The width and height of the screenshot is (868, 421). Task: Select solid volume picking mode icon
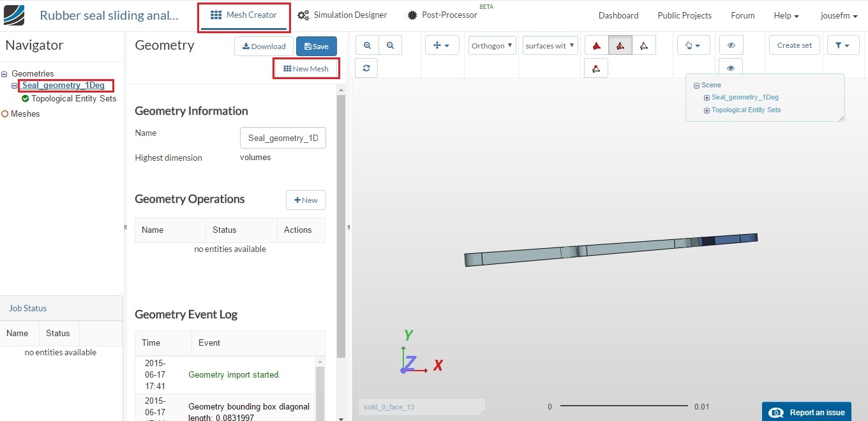point(596,45)
